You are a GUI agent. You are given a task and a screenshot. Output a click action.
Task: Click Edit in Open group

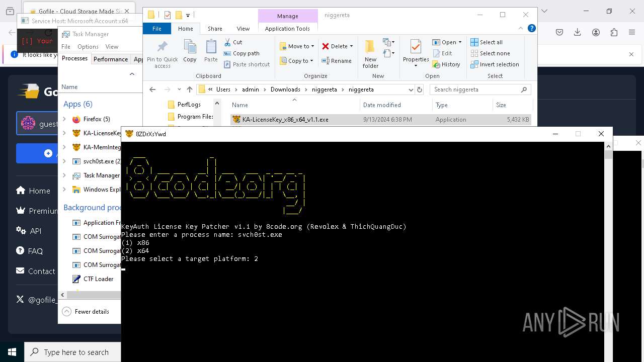[442, 53]
